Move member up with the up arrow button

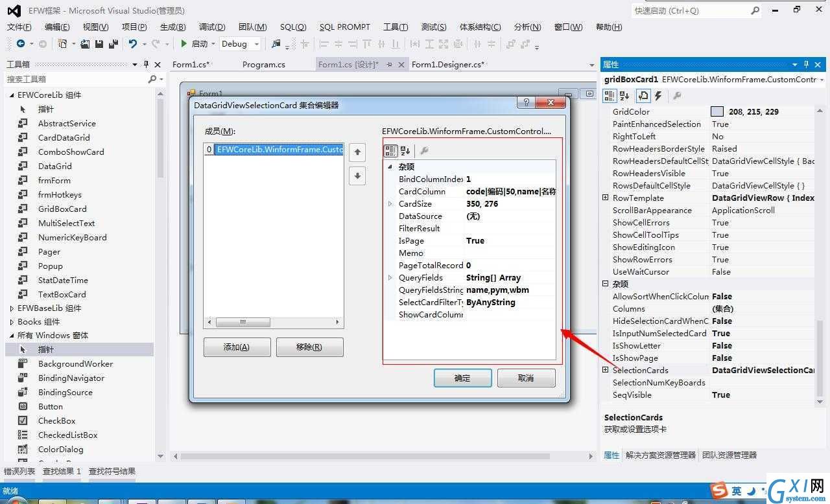tap(357, 153)
